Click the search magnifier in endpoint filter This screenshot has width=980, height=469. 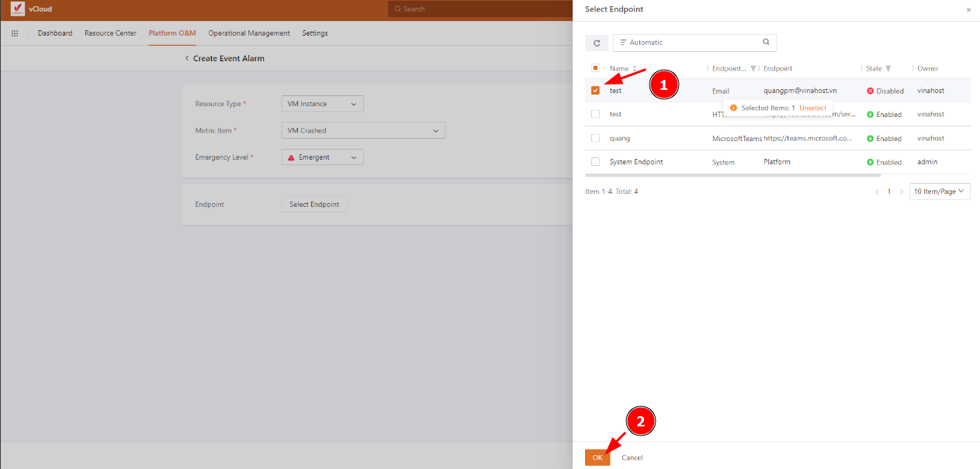point(766,43)
